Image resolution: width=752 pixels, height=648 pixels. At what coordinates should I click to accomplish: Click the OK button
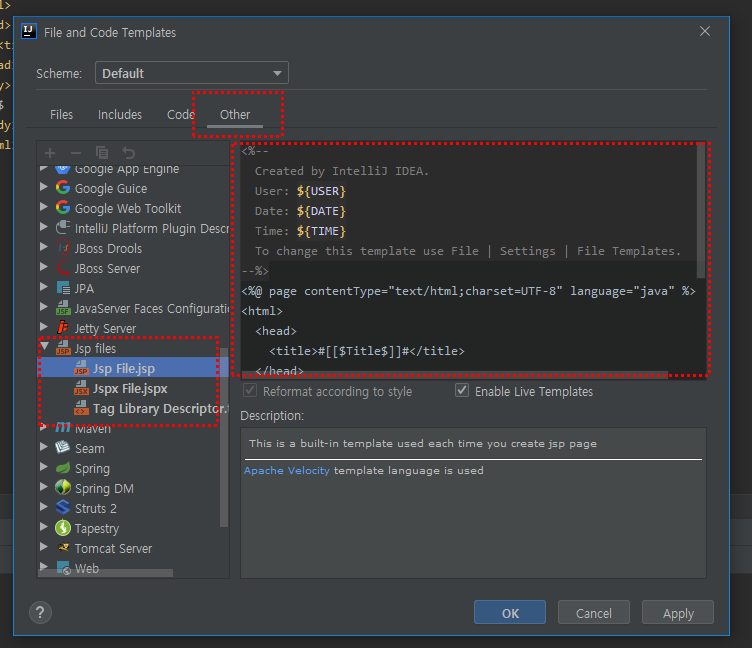(510, 613)
